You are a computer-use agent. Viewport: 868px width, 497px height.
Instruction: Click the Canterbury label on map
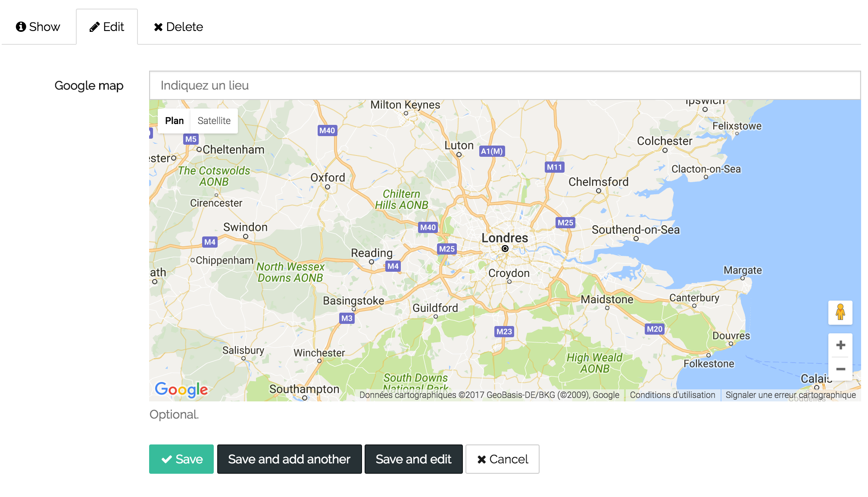click(694, 298)
